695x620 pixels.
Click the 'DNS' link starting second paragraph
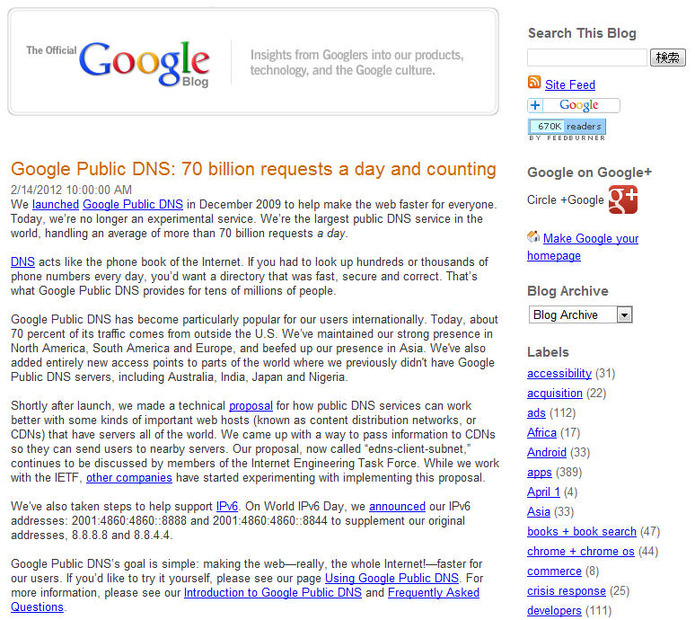(x=23, y=262)
